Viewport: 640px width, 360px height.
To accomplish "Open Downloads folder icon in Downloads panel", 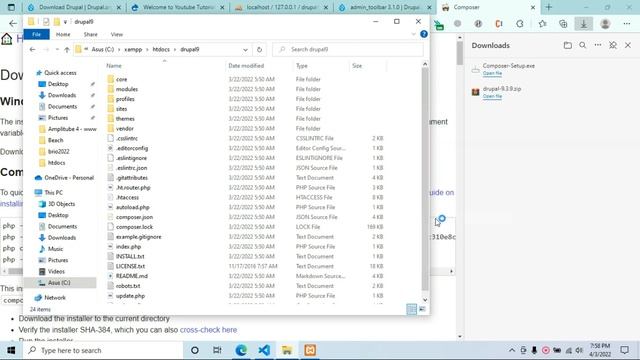I will coord(567,45).
